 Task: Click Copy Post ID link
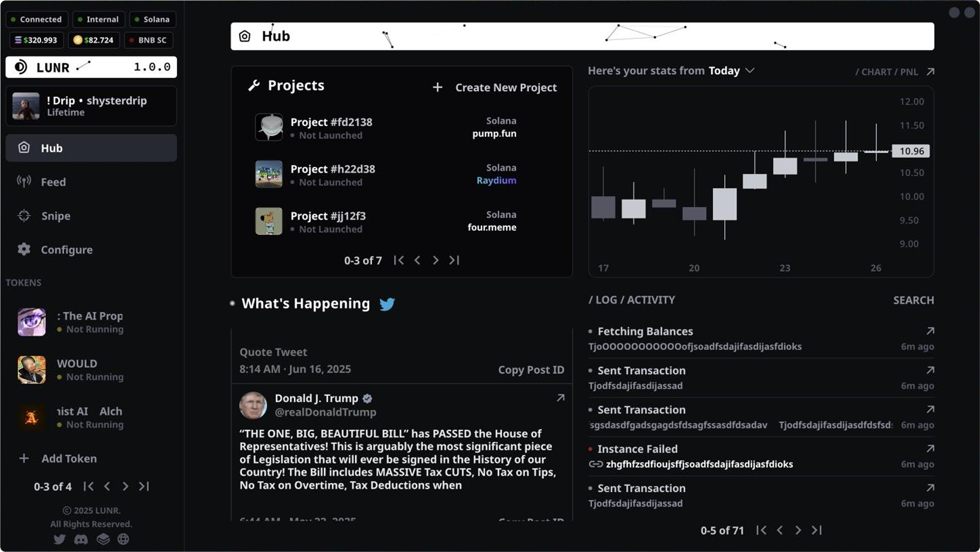[x=531, y=370]
